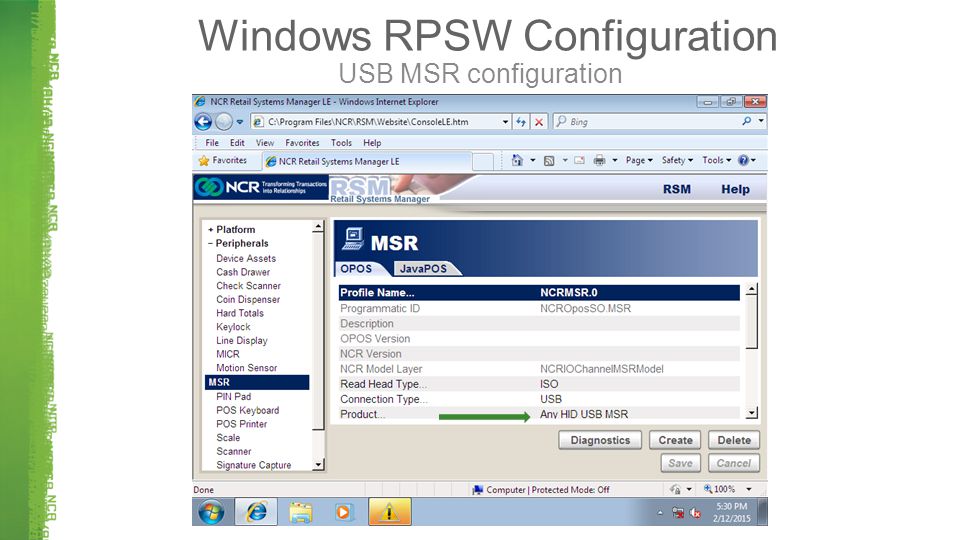Select Signature Capture in the tree
The image size is (960, 540).
[x=253, y=465]
